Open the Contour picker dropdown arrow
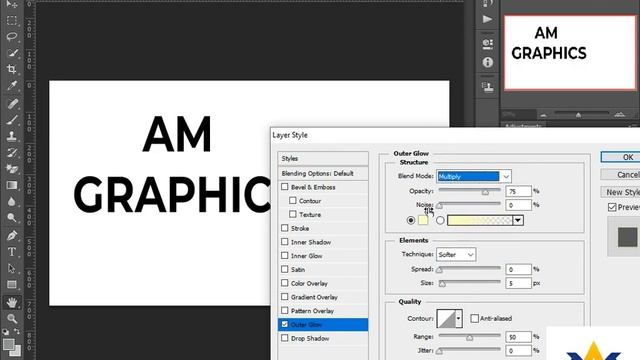The image size is (640, 360). click(459, 318)
